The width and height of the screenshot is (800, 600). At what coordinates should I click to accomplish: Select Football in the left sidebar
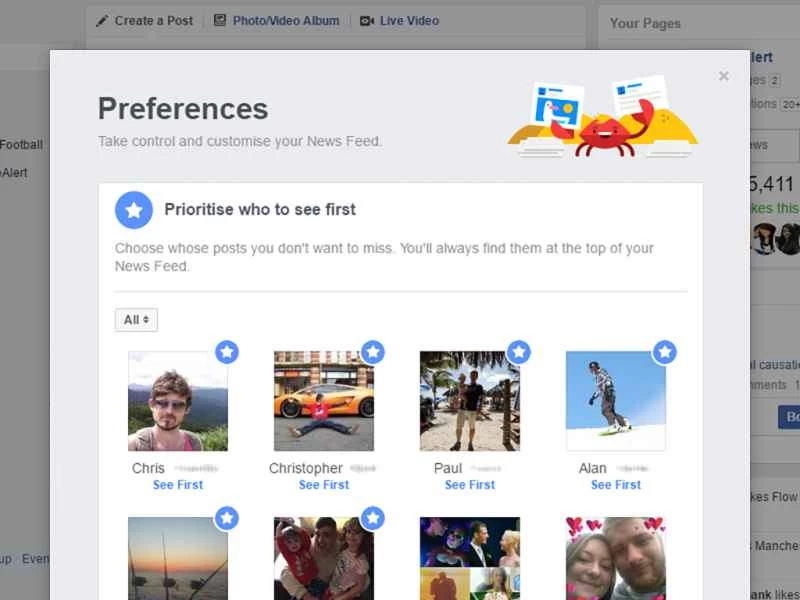22,144
